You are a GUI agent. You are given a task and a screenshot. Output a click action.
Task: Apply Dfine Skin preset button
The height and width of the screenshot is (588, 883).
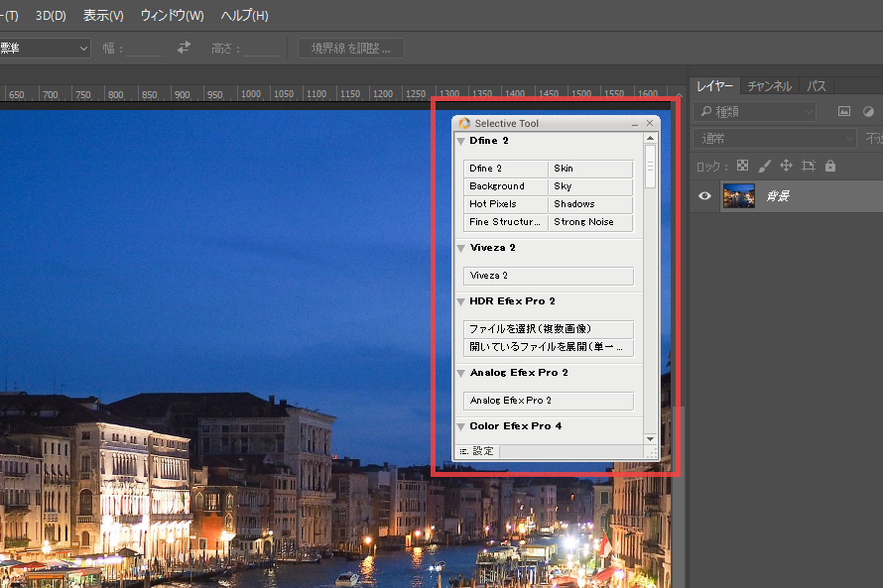click(x=590, y=169)
